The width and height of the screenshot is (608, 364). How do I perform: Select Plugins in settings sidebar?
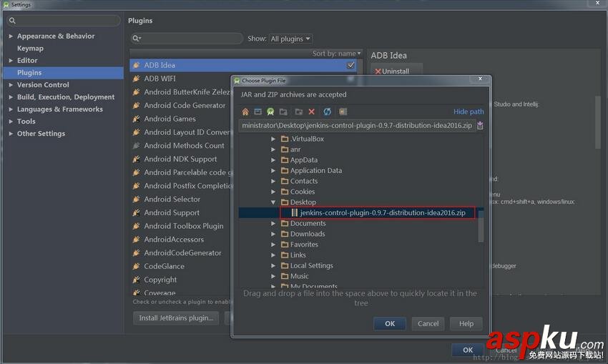64,73
